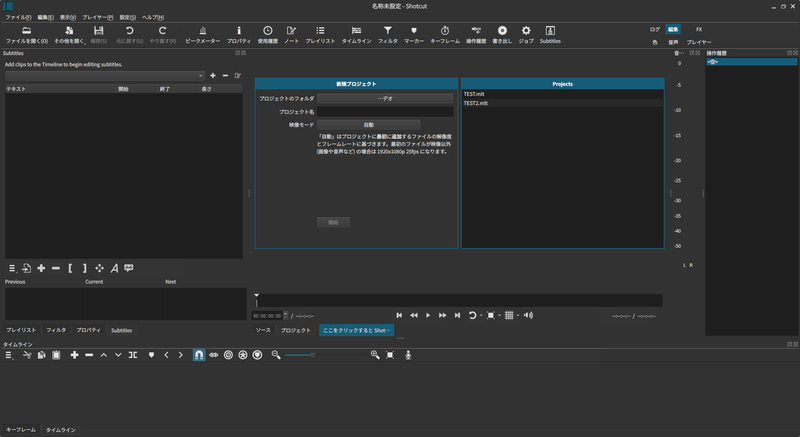The height and width of the screenshot is (437, 800).
Task: Click the blue ここをクリックすると Shot… notice
Action: (356, 330)
